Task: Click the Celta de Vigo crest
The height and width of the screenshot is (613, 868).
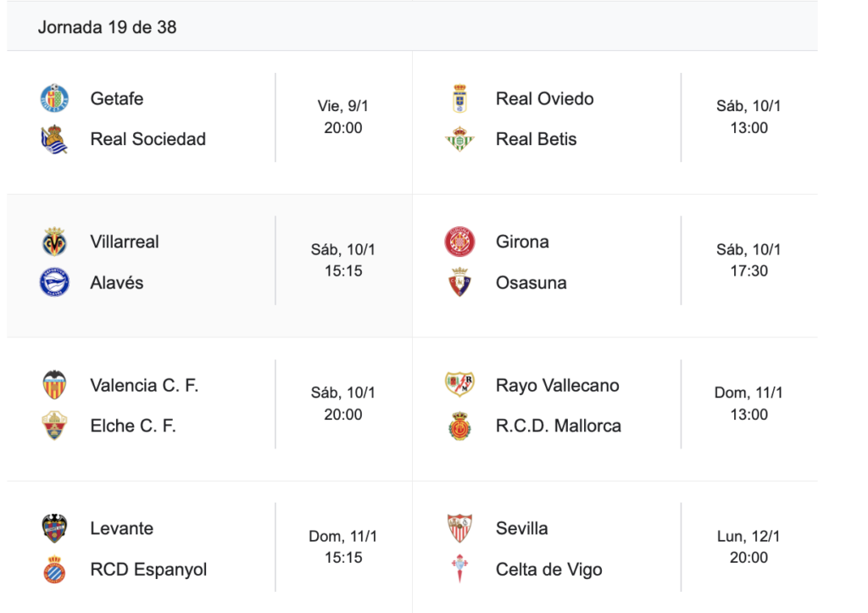Action: [x=459, y=569]
